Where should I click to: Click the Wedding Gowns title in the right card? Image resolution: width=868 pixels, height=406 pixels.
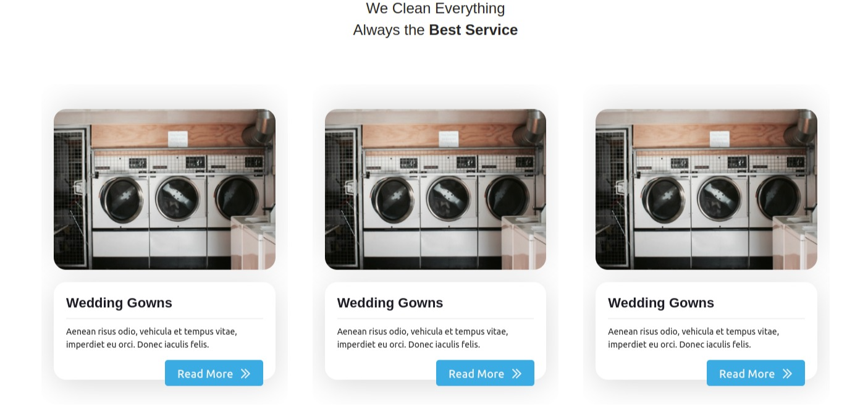point(661,303)
